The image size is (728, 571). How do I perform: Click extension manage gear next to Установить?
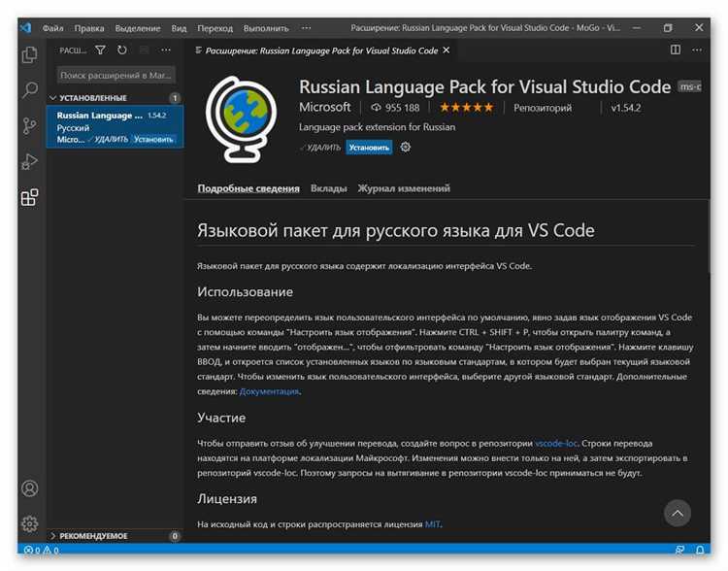[x=406, y=148]
